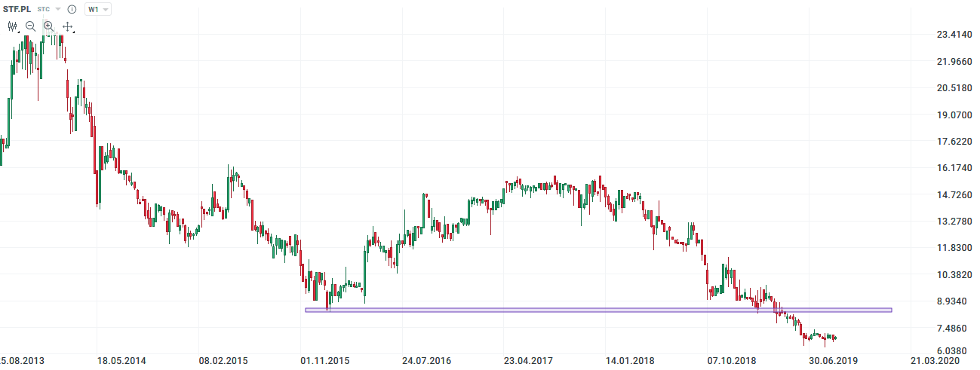Click the 07.10.2018 time axis label
The image size is (980, 370).
click(731, 361)
